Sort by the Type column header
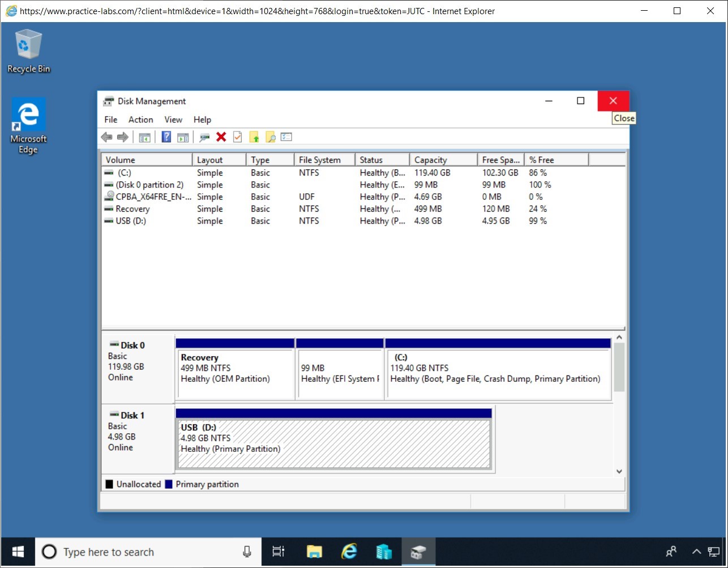This screenshot has width=728, height=568. coord(270,160)
